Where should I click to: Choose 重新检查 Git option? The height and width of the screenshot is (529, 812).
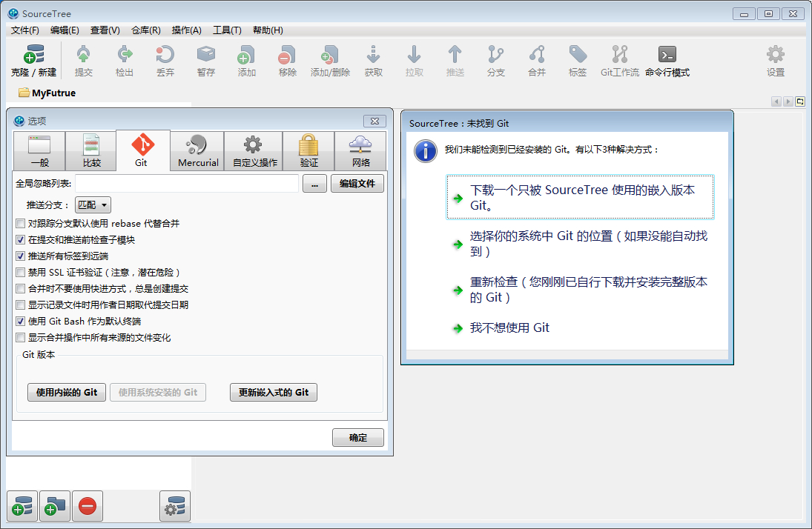[x=580, y=290]
